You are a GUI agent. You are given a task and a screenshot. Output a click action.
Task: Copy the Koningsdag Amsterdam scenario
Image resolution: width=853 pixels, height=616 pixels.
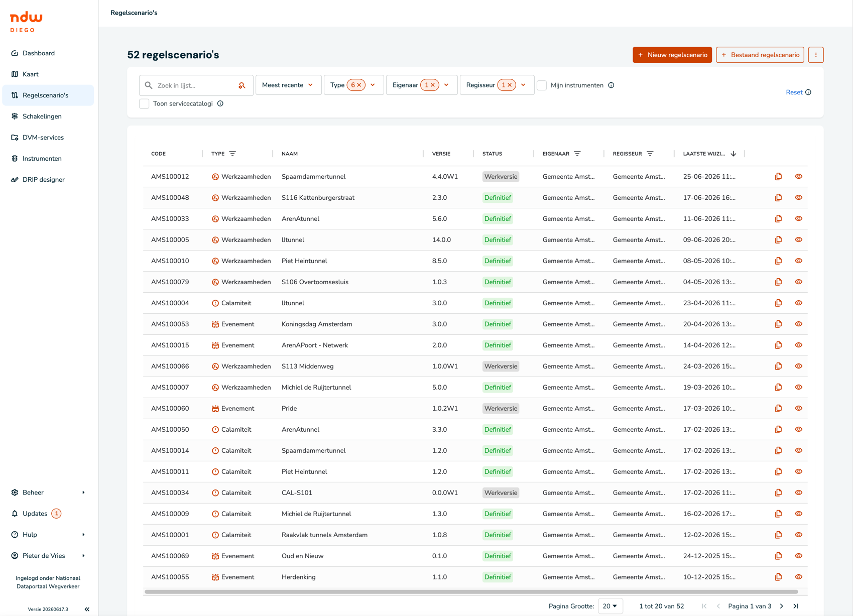tap(778, 324)
